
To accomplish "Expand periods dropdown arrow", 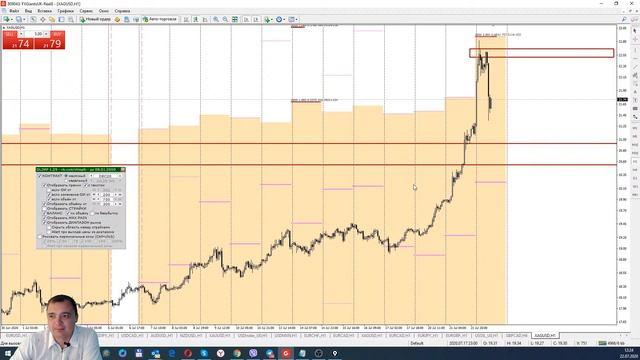I will (284, 19).
